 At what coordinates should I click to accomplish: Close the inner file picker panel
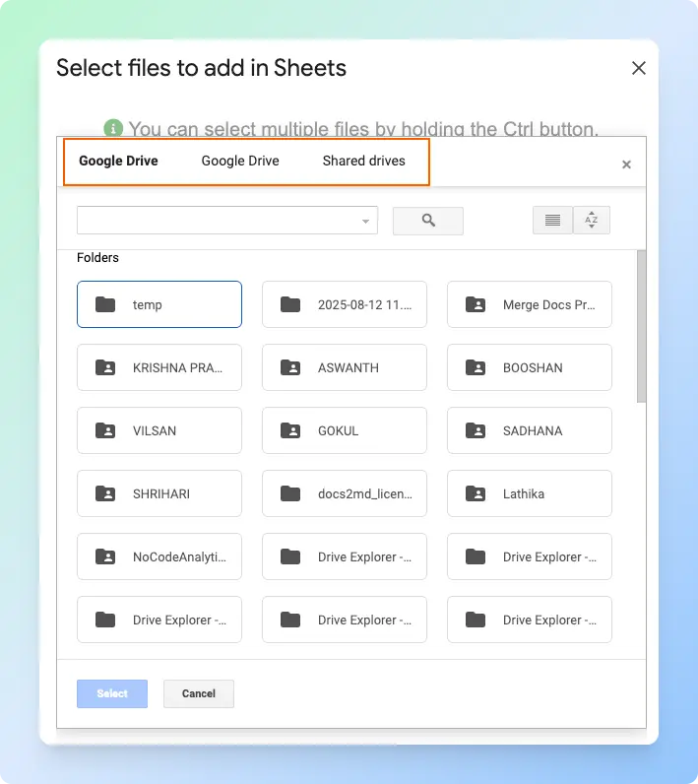626,164
